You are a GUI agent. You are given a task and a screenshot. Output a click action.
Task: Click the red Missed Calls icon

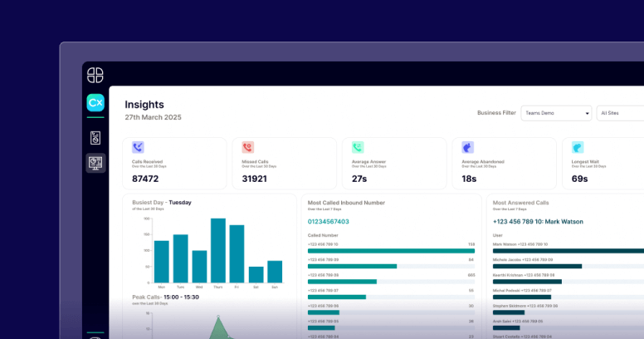tap(247, 147)
